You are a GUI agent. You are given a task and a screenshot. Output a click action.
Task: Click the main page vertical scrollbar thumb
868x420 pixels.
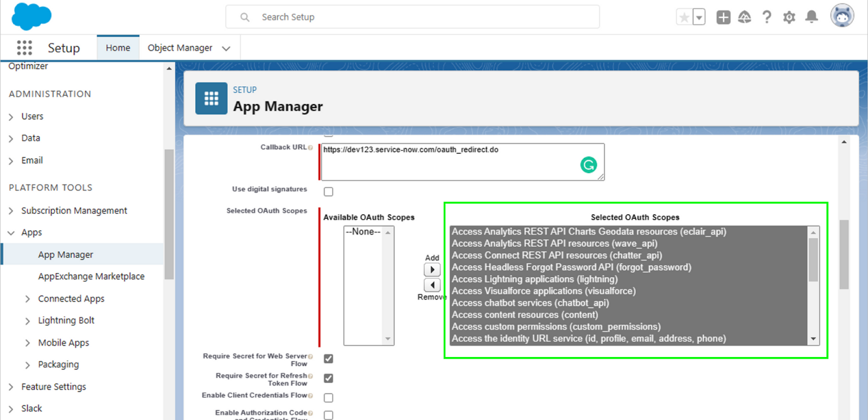(844, 254)
